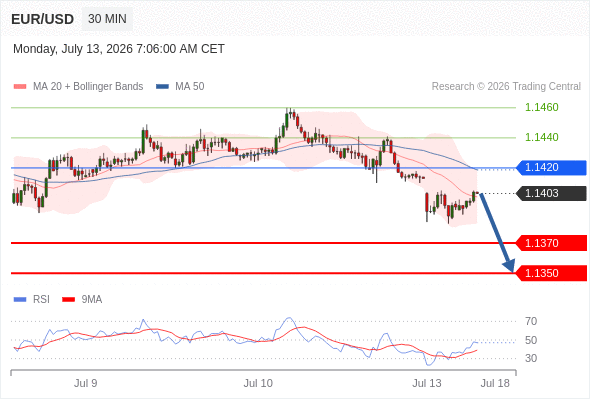Click the 1.1440 resistance level label
The height and width of the screenshot is (400, 590).
click(x=541, y=137)
